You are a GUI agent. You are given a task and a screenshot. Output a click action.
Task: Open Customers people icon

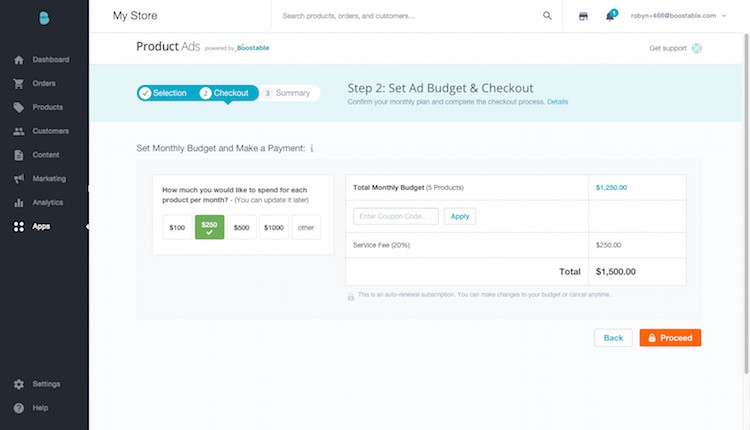[19, 131]
